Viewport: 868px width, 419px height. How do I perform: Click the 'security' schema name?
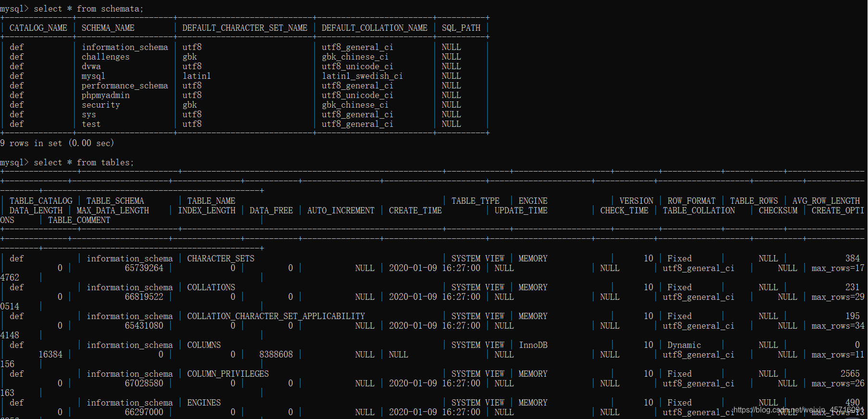101,105
